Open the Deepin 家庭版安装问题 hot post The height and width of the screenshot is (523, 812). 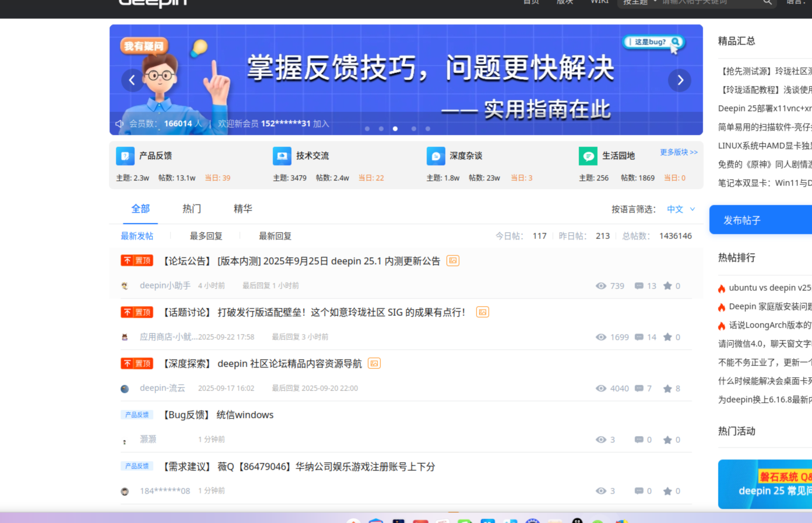click(x=770, y=306)
